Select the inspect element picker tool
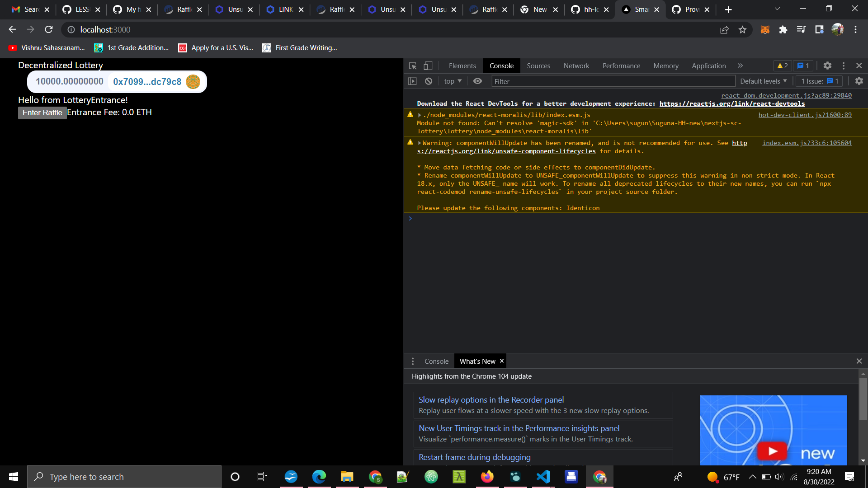 point(412,66)
